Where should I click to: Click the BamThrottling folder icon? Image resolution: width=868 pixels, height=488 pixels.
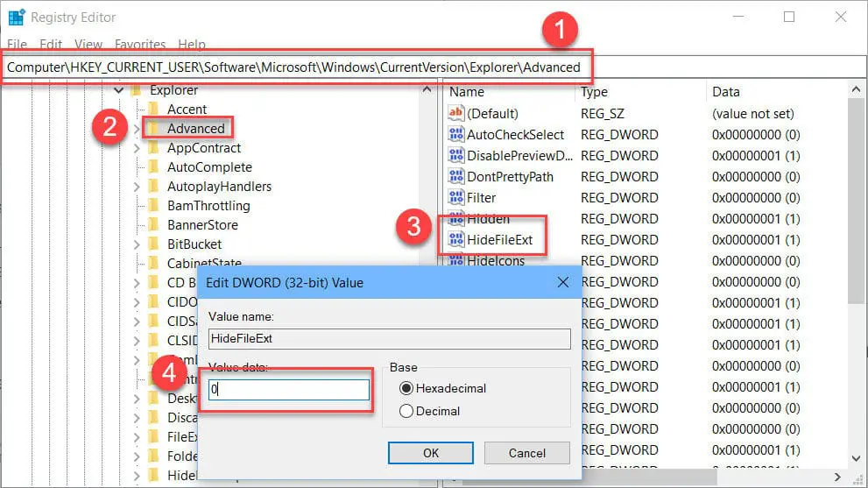154,206
